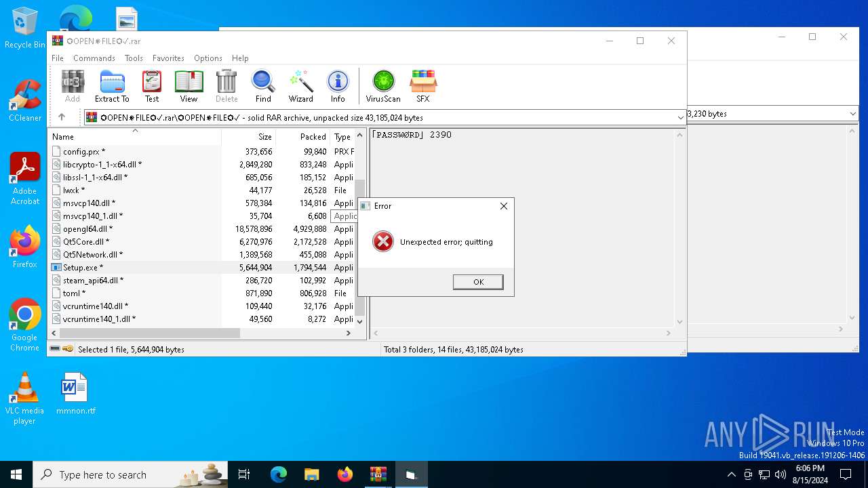Viewport: 868px width, 488px height.
Task: Sort file list by Size column
Action: click(x=249, y=137)
